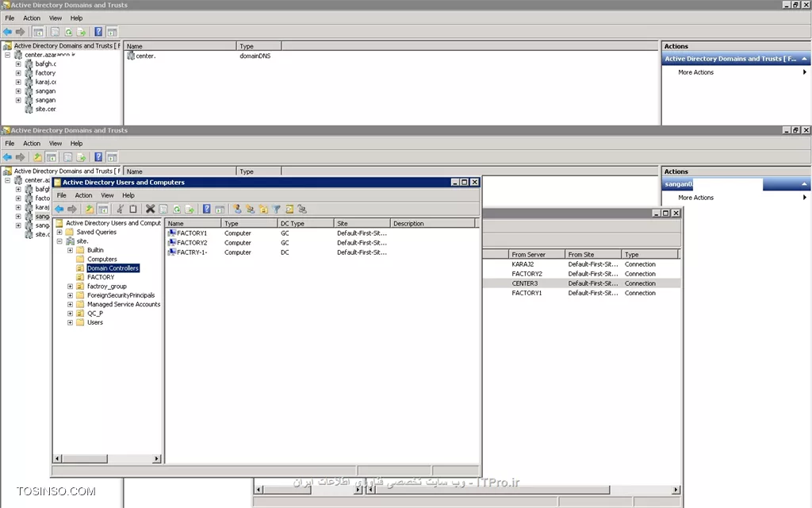Click Add to group icon at toolbar end
Viewport: 812px width, 508px height.
pos(302,210)
